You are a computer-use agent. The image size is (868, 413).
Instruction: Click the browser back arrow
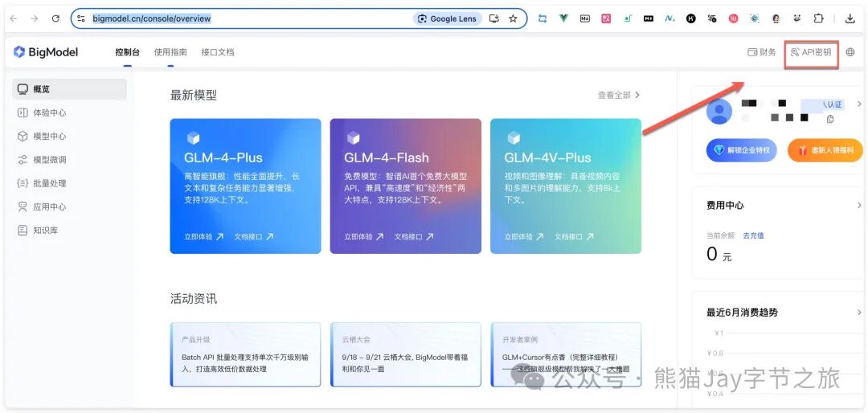pyautogui.click(x=14, y=18)
